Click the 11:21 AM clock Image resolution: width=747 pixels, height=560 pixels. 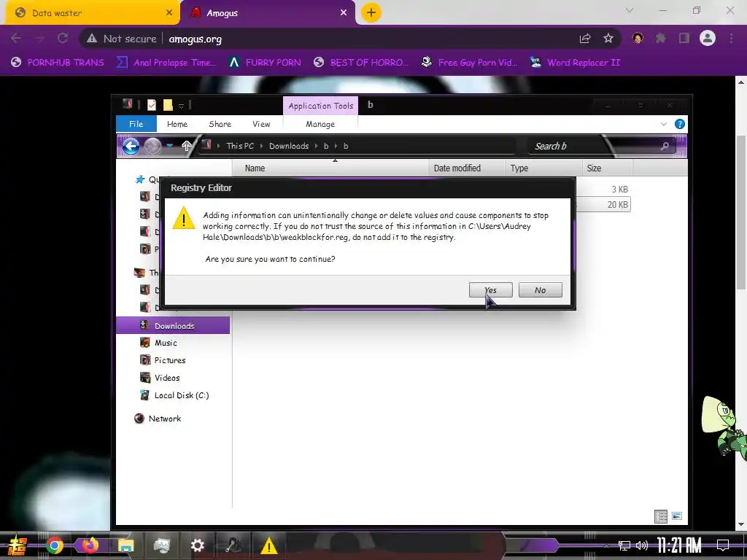(679, 545)
